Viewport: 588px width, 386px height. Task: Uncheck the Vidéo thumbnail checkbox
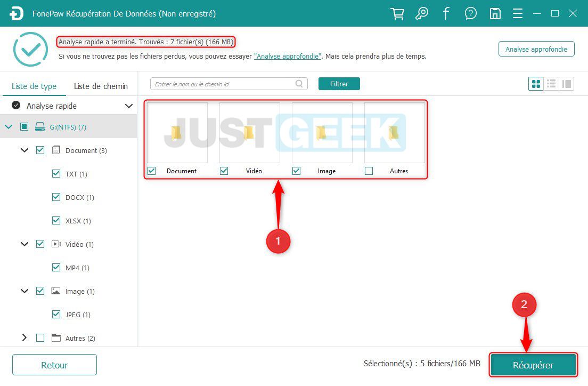[x=224, y=171]
